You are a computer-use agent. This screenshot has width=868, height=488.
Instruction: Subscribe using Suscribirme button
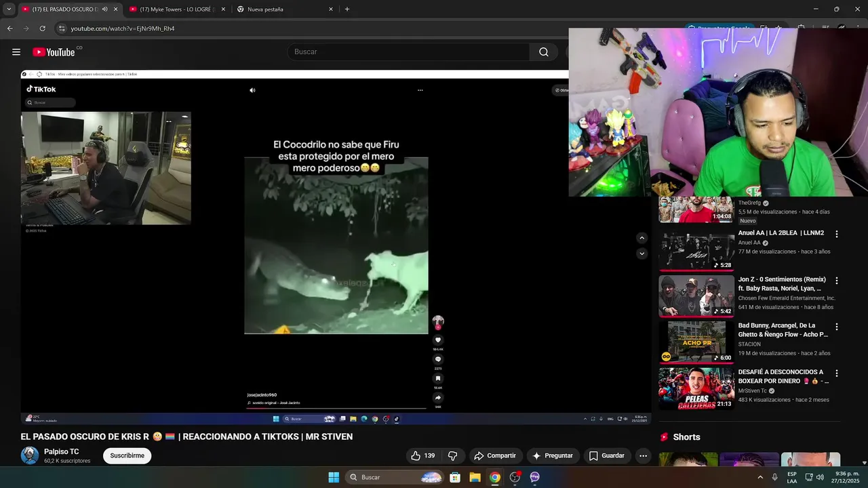[x=127, y=455]
